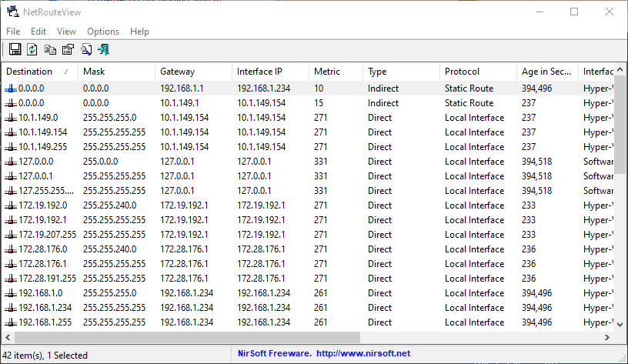Click the Copy Selected Items toolbar icon
The width and height of the screenshot is (628, 364).
click(50, 50)
